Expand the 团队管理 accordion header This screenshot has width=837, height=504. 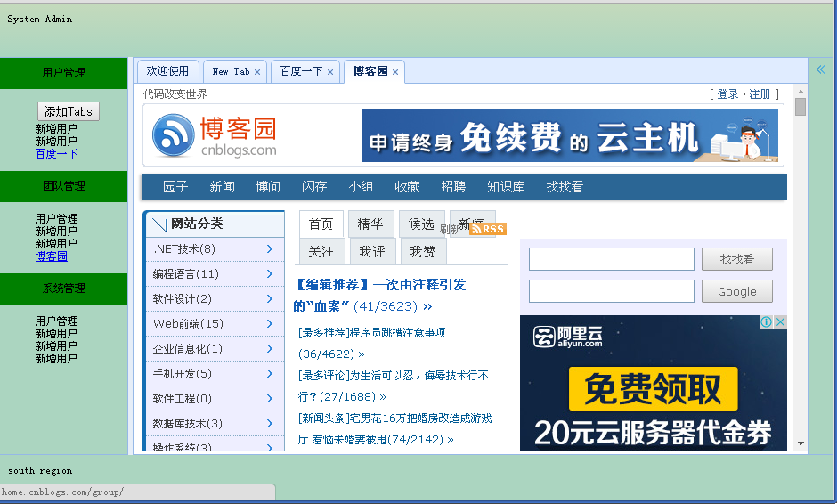(x=63, y=186)
